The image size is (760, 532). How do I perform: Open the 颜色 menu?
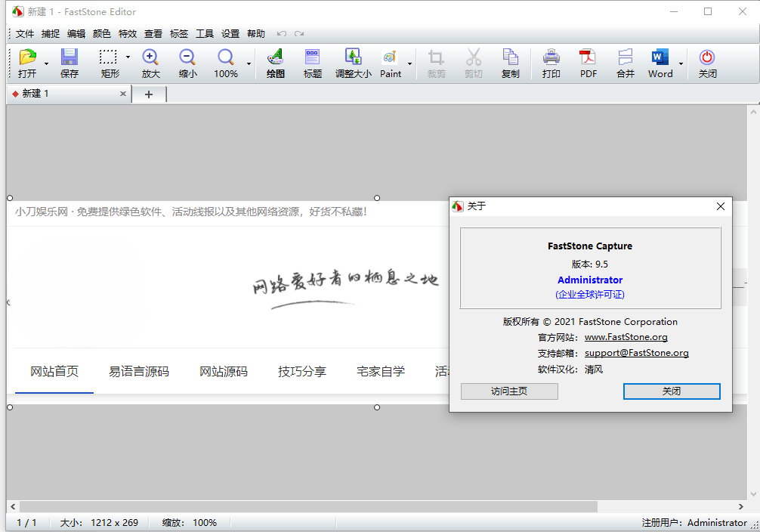click(102, 33)
